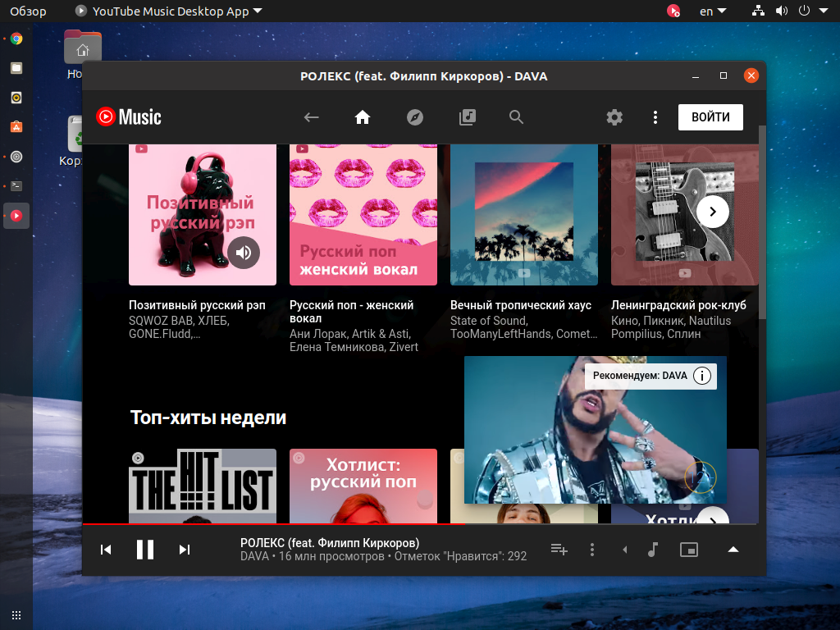Open the settings gear in YouTube Music

coord(614,117)
